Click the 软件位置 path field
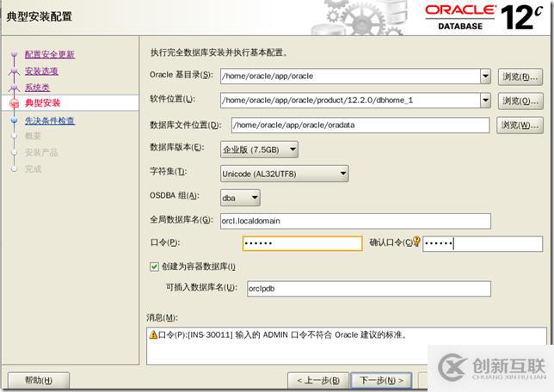This screenshot has height=392, width=554. pyautogui.click(x=350, y=101)
